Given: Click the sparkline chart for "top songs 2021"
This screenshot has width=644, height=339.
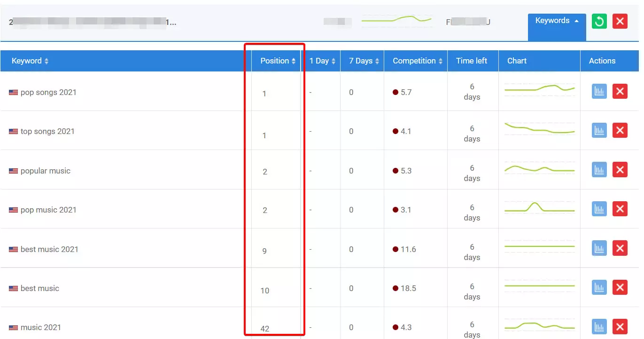Looking at the screenshot, I should click(539, 129).
